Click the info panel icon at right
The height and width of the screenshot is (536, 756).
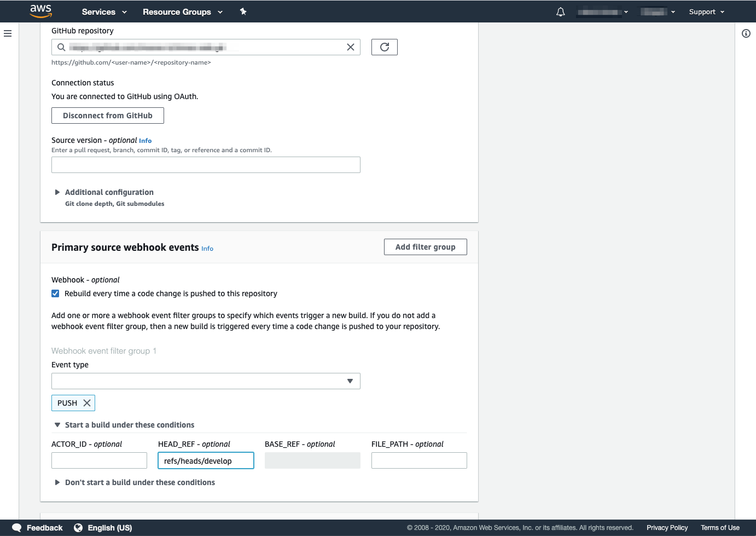coord(746,33)
